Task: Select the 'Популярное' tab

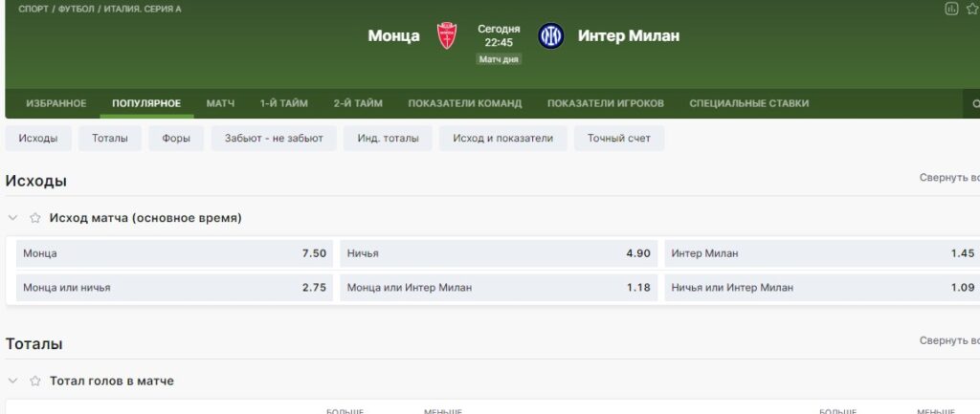Action: (x=146, y=103)
